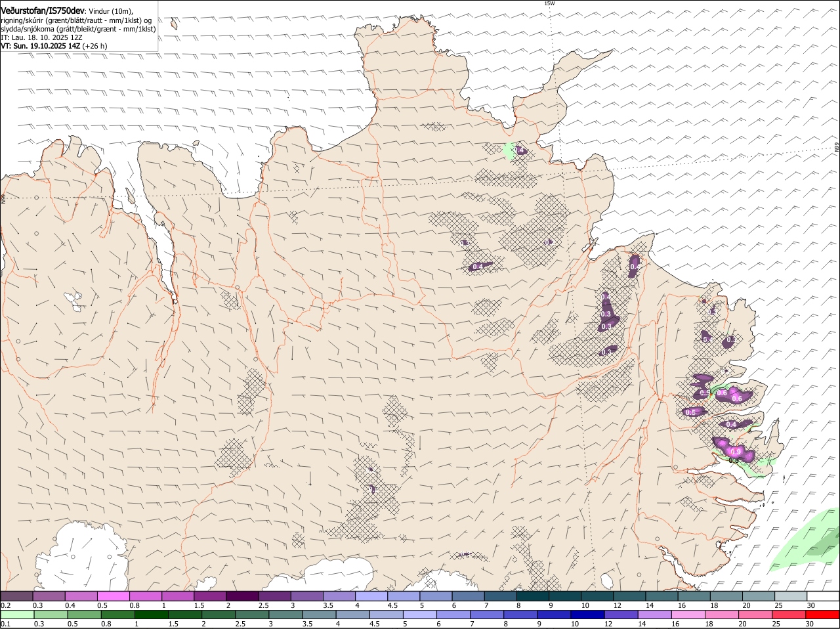Pick the palest green swatch labeled 0.1
840x629 pixels.
click(17, 615)
